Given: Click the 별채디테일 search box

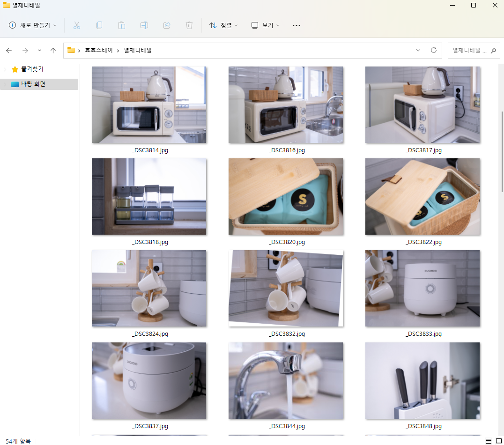Looking at the screenshot, I should (469, 50).
